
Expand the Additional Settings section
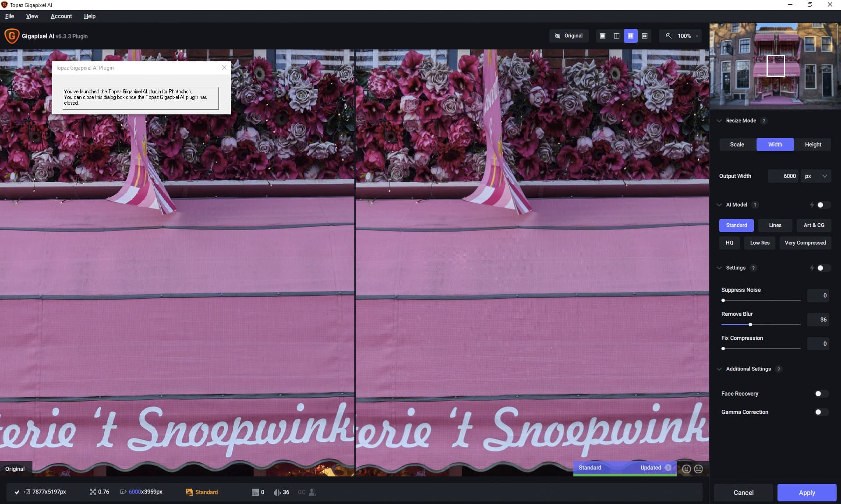pos(719,369)
